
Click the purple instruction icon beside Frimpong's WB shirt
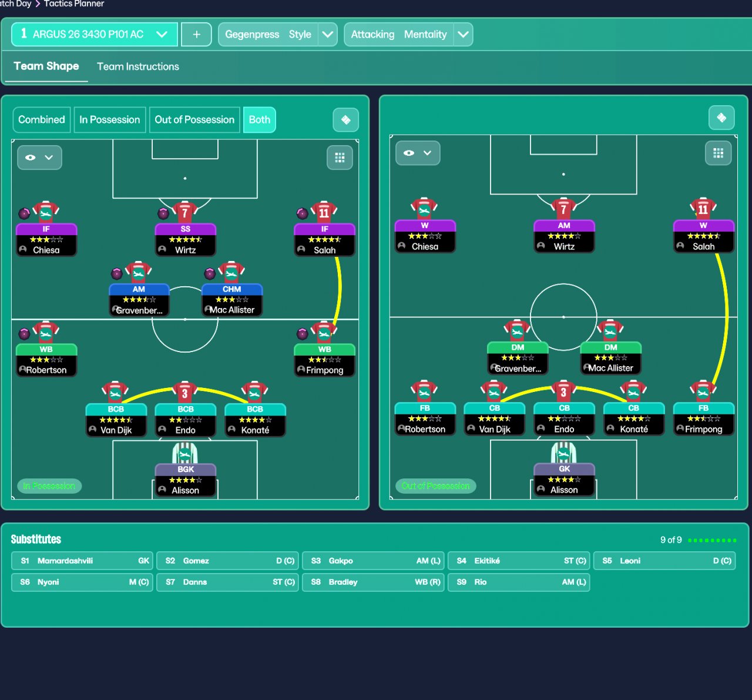(302, 334)
